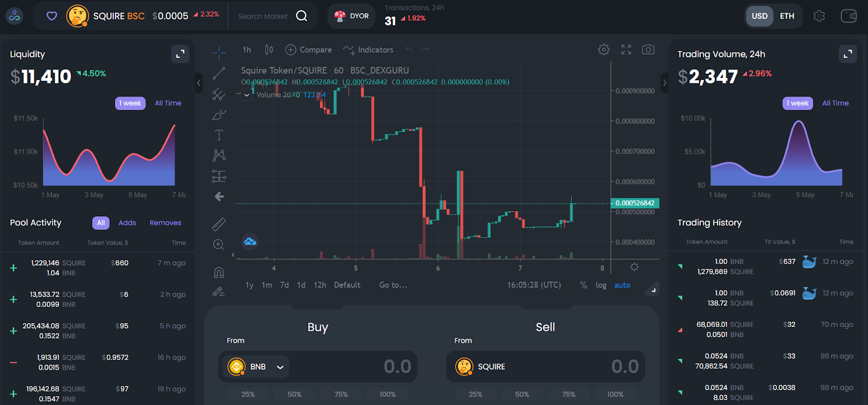Click the current price label 0.000526842
The image size is (868, 405).
(x=635, y=203)
